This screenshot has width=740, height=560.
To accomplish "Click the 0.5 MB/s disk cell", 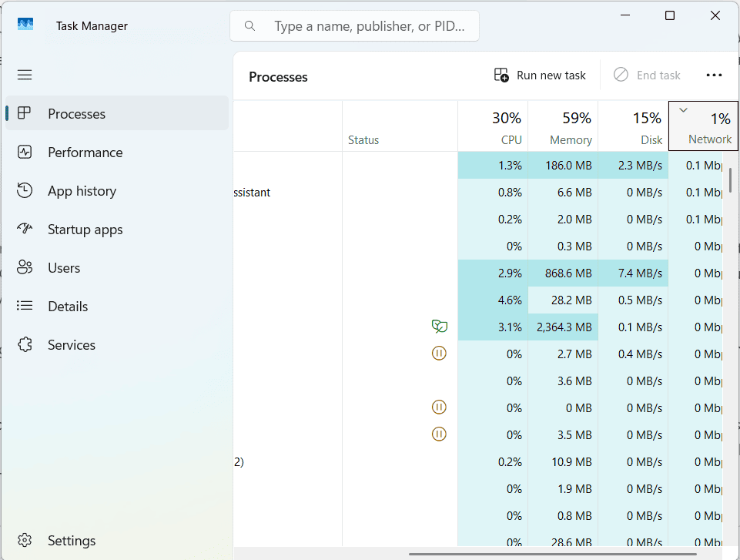I will click(633, 300).
